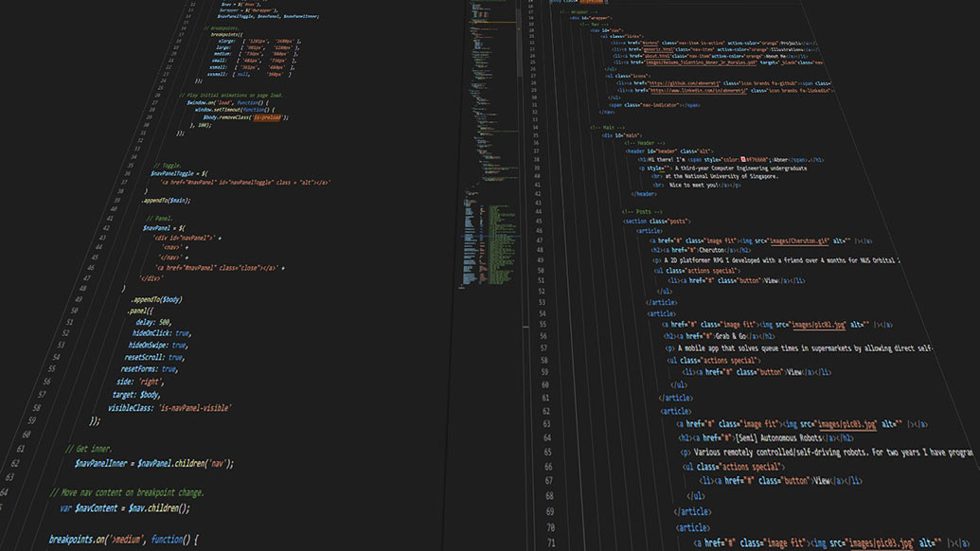Image resolution: width=980 pixels, height=551 pixels.
Task: Click the '// Panel.' comment
Action: coord(159,219)
